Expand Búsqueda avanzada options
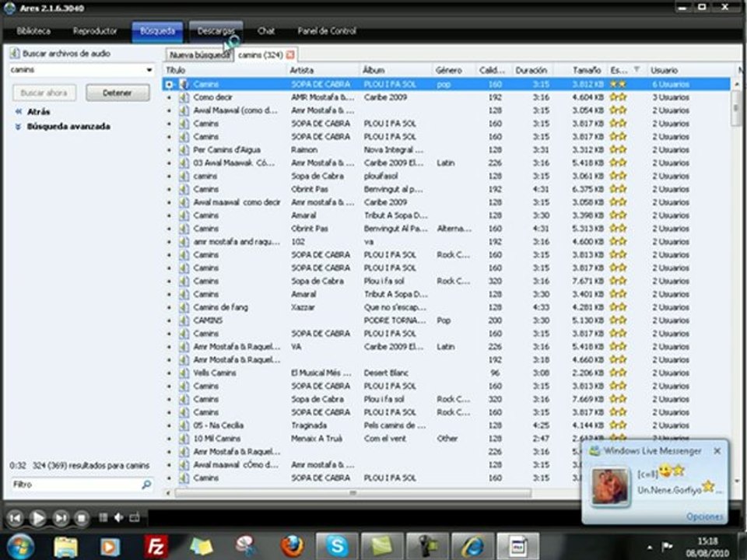The width and height of the screenshot is (747, 560). [x=68, y=126]
